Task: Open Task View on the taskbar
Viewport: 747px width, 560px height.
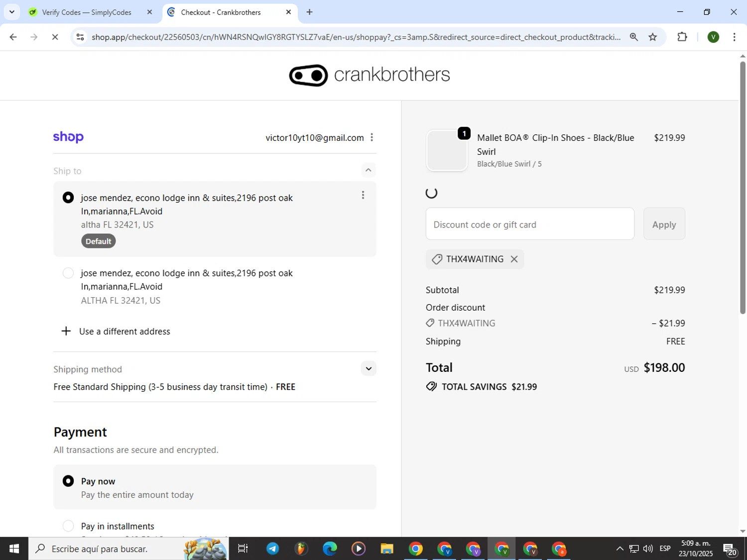Action: tap(243, 549)
